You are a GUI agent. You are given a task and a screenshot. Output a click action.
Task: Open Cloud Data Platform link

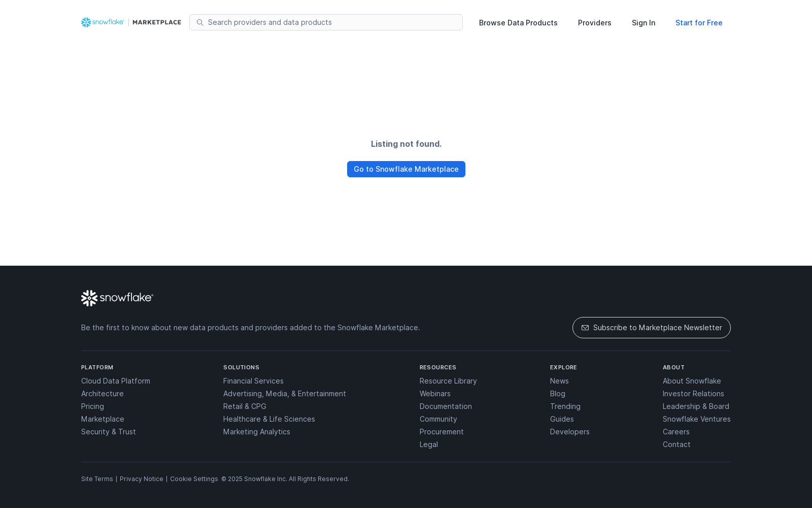pyautogui.click(x=116, y=381)
